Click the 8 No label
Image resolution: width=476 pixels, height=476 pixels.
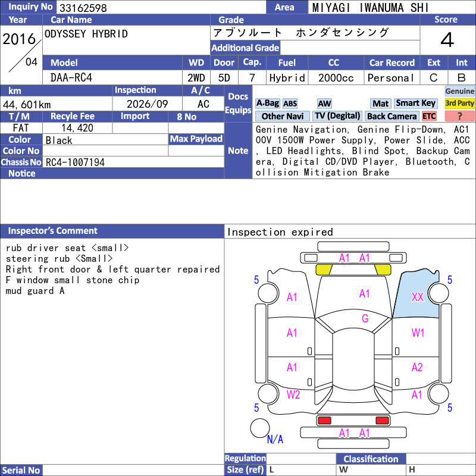tap(186, 117)
